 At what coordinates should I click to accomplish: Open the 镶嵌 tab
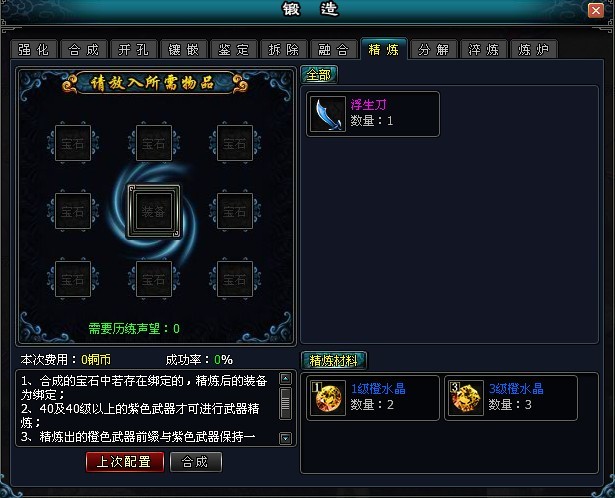click(184, 49)
